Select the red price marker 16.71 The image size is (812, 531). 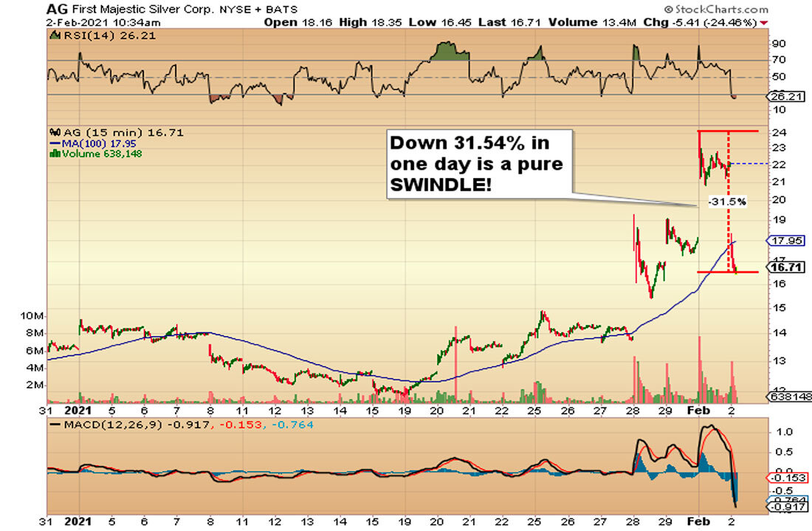tap(787, 268)
